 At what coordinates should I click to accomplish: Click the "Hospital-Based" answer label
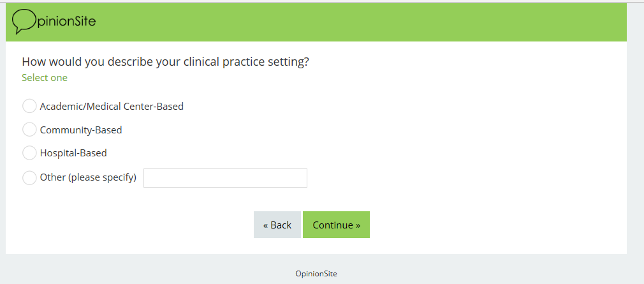(73, 153)
